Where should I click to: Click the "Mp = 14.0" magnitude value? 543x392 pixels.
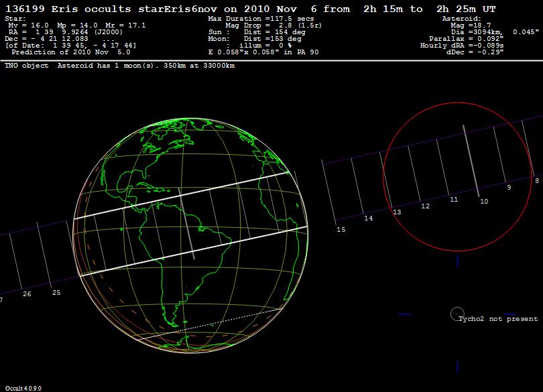coord(77,25)
